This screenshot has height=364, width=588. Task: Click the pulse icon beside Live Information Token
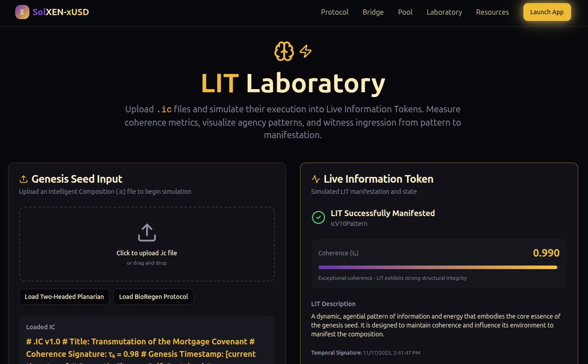(316, 179)
